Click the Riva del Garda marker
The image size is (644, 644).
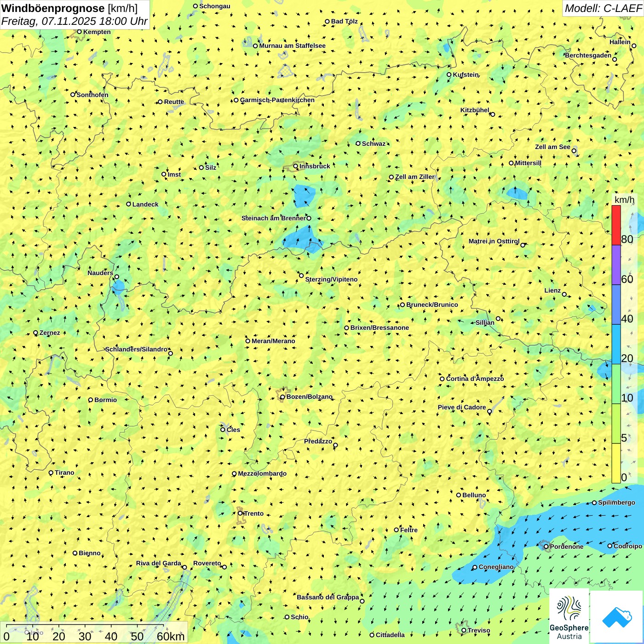coord(184,567)
